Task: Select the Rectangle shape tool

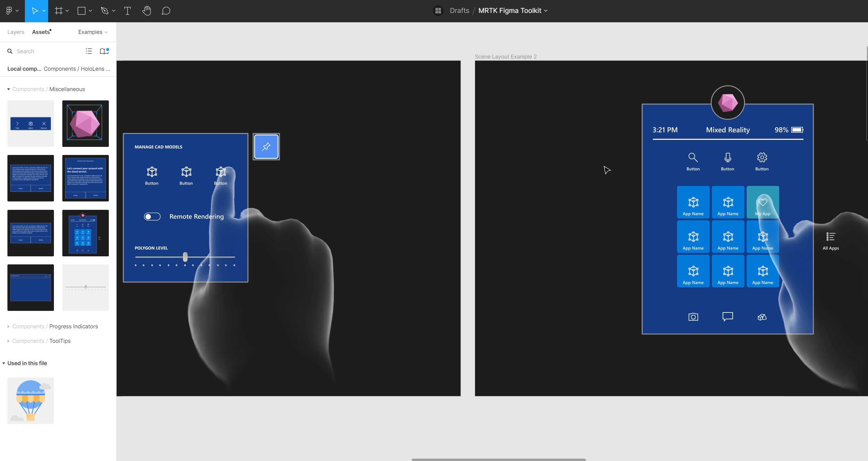Action: click(x=81, y=10)
